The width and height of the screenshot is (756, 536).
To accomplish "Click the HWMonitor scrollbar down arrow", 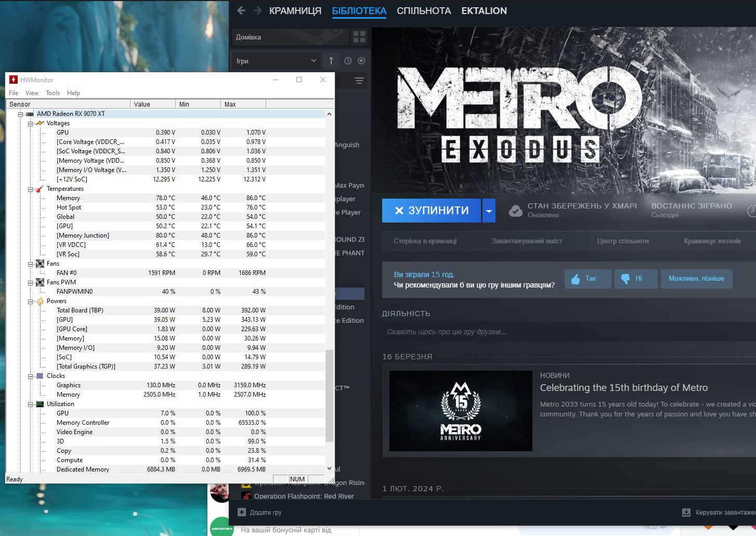I will 329,468.
